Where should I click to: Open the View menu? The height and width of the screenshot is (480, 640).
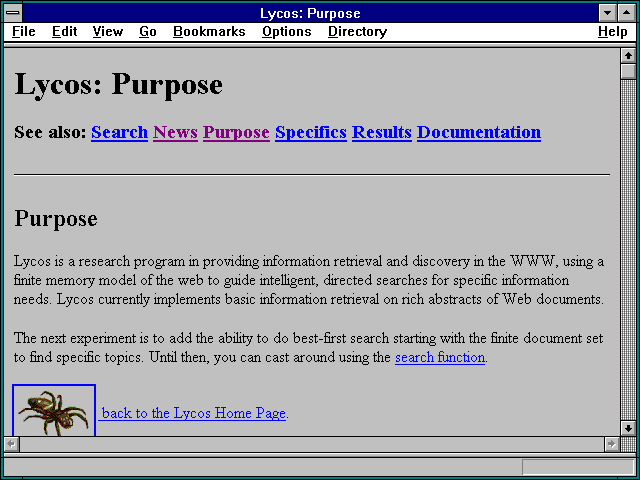pyautogui.click(x=108, y=32)
